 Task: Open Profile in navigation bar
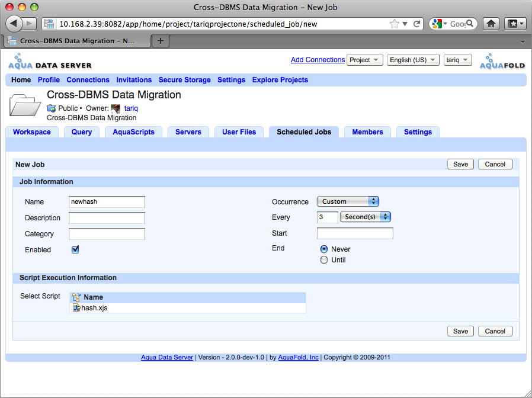[49, 80]
